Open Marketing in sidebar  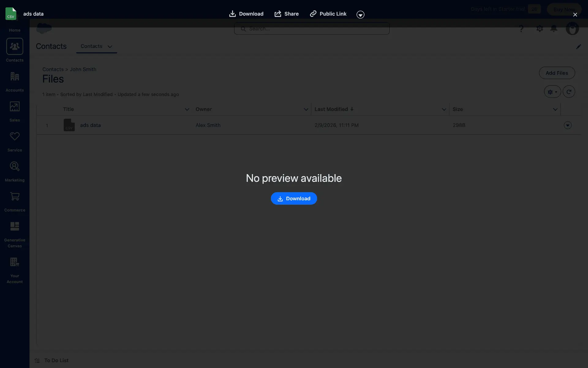[x=15, y=167]
